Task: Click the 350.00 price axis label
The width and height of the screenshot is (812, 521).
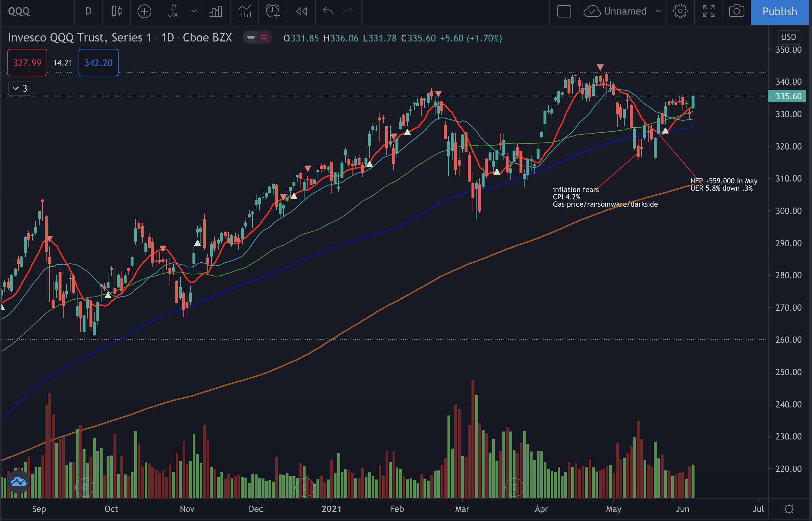Action: 788,50
